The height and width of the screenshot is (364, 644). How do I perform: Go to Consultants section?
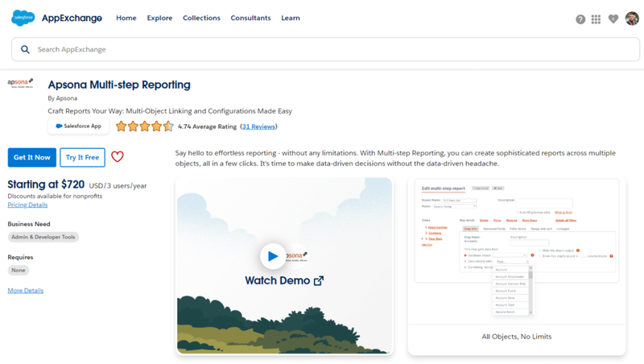250,18
